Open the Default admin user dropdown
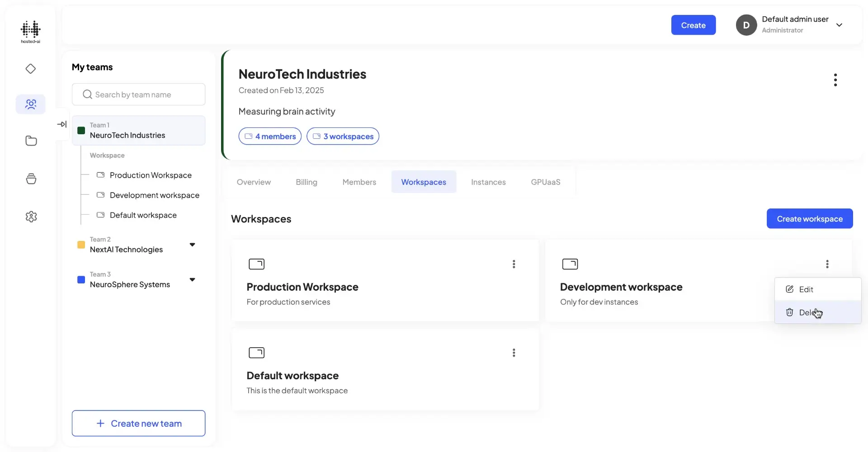Screen dimensions: 868x452 pos(840,25)
